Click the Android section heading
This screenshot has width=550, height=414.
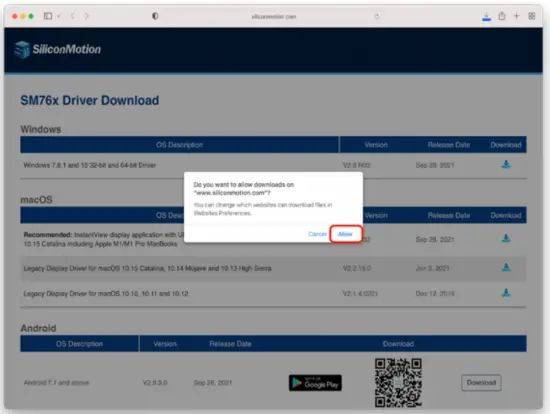(x=38, y=328)
